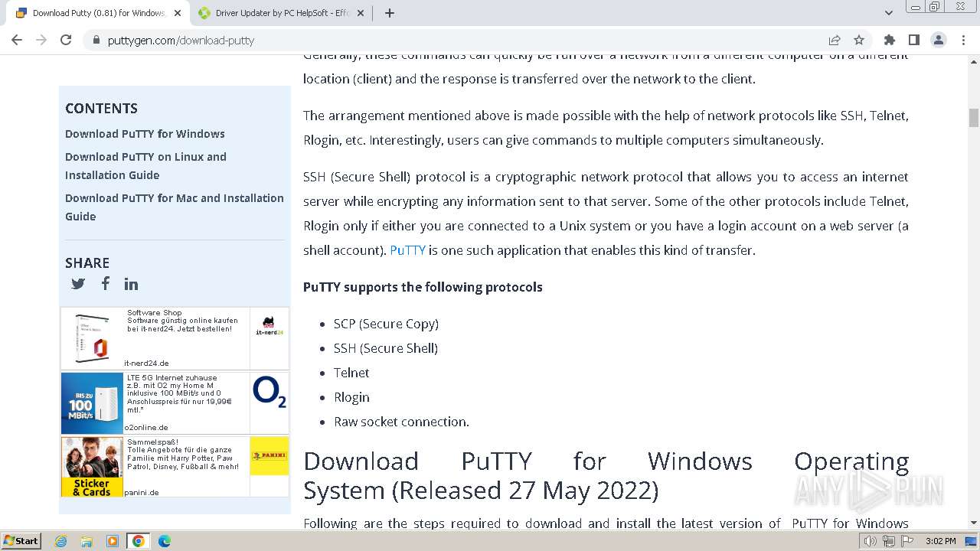Image resolution: width=980 pixels, height=551 pixels.
Task: Open the Action Center flag icon
Action: [x=907, y=541]
